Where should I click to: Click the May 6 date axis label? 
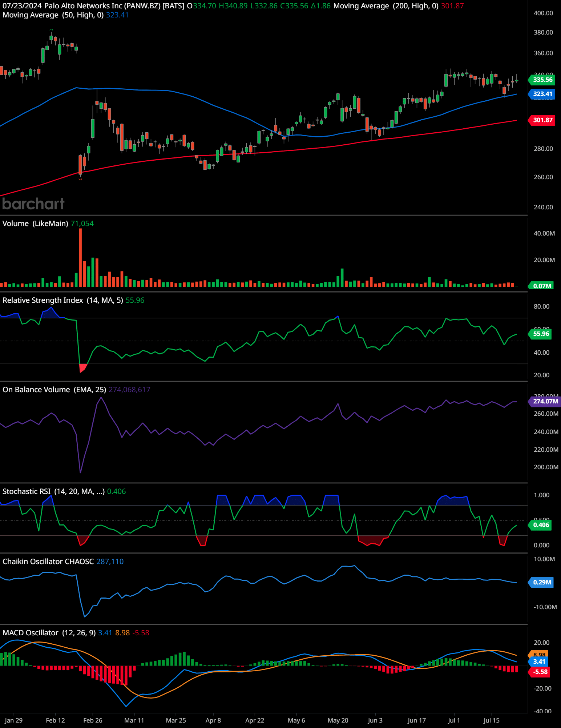(296, 720)
